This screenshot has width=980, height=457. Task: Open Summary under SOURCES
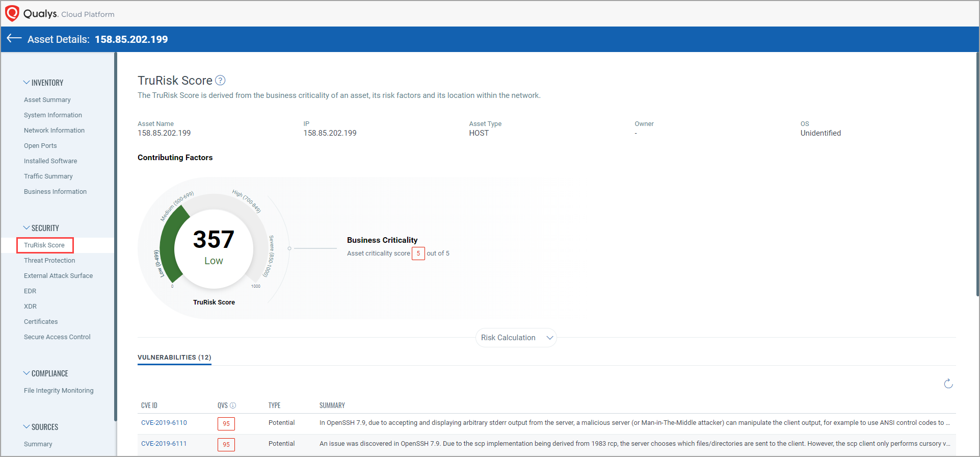point(38,444)
